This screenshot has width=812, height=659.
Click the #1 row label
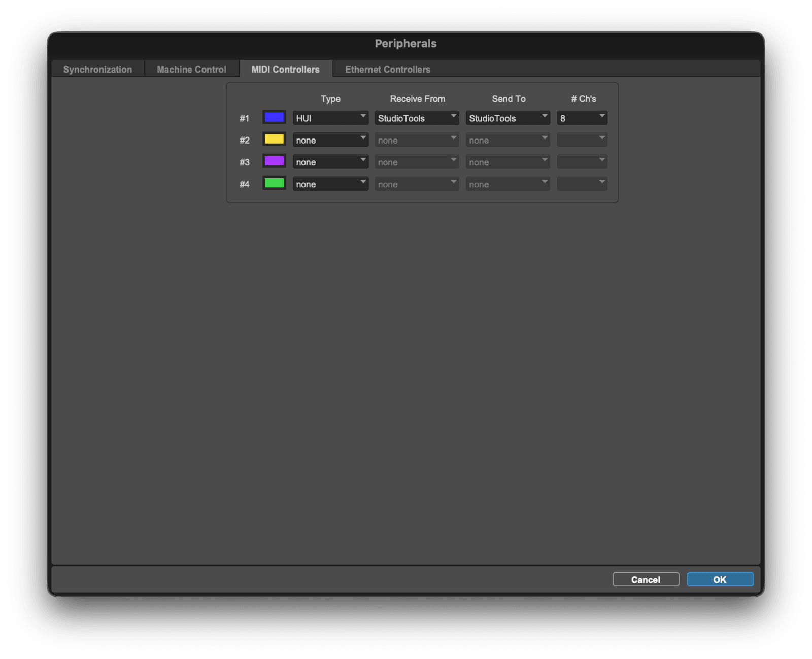[245, 118]
